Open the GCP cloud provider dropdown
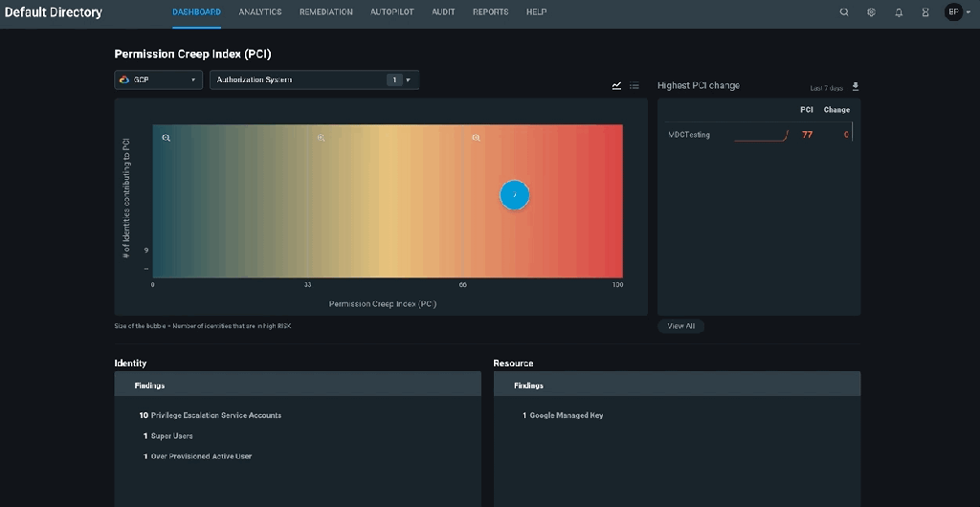980x507 pixels. (158, 80)
